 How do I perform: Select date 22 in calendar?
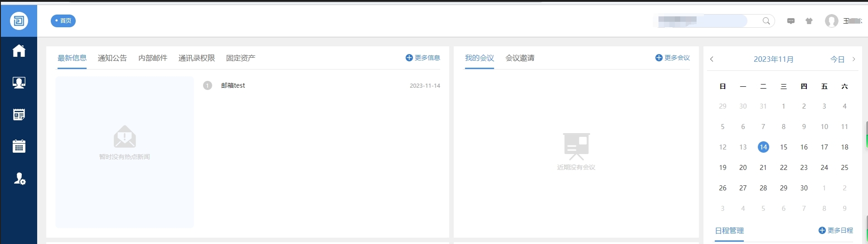click(784, 168)
